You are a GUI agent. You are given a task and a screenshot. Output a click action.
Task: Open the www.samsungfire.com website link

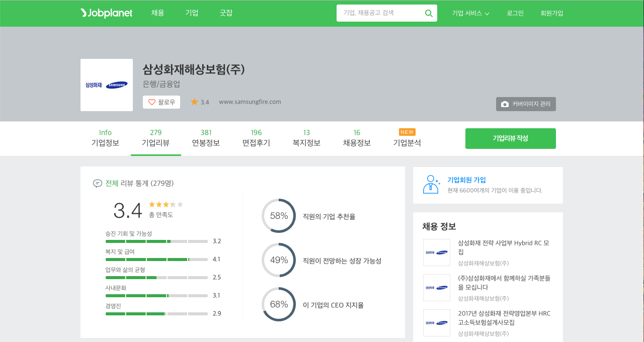(x=250, y=102)
